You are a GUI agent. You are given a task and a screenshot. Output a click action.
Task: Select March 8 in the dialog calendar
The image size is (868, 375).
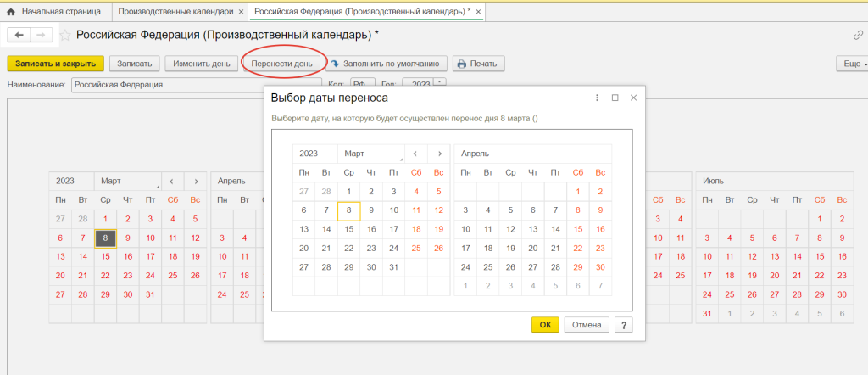[x=348, y=210]
